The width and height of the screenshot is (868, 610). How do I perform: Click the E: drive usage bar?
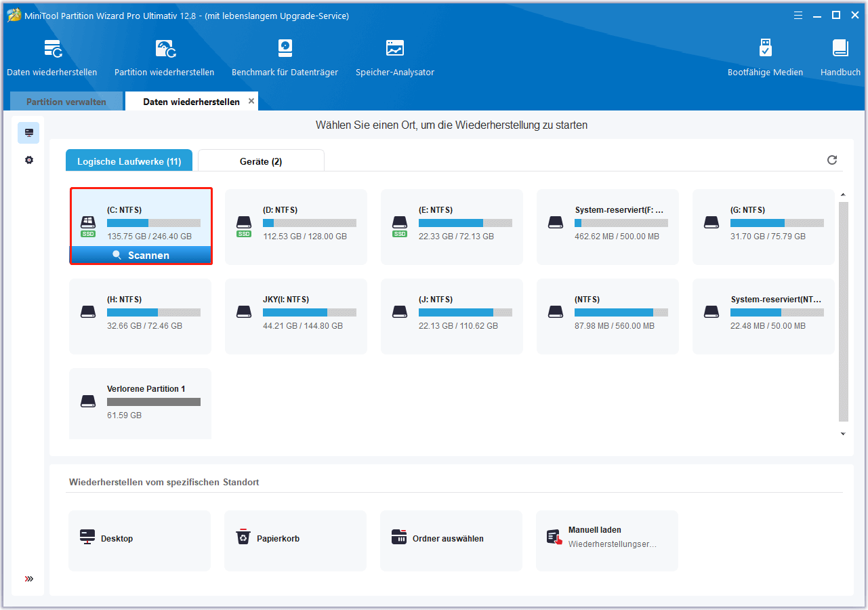click(x=466, y=223)
